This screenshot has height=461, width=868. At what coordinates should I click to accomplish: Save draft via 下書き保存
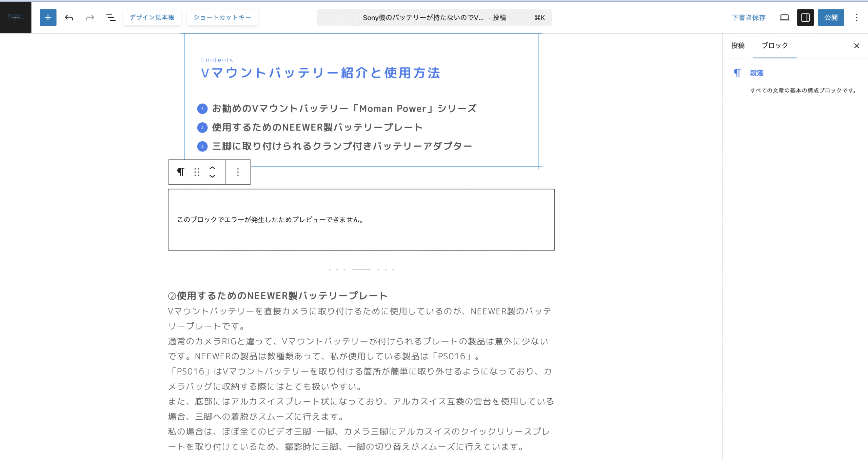[x=749, y=17]
